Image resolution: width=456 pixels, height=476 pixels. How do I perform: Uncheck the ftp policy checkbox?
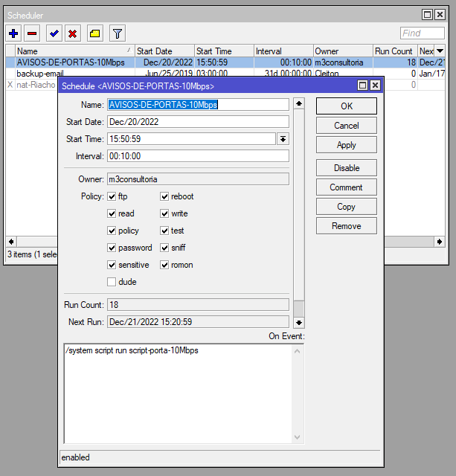coord(112,197)
